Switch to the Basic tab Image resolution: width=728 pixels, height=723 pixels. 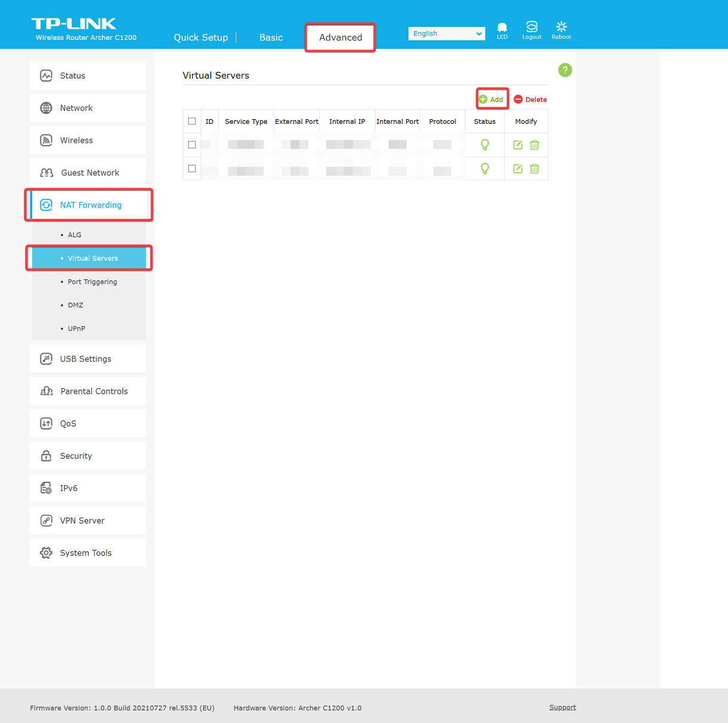pos(271,38)
